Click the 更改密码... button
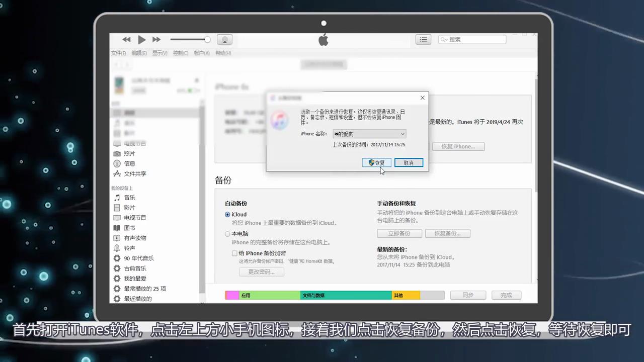Image resolution: width=644 pixels, height=362 pixels. coord(262,271)
